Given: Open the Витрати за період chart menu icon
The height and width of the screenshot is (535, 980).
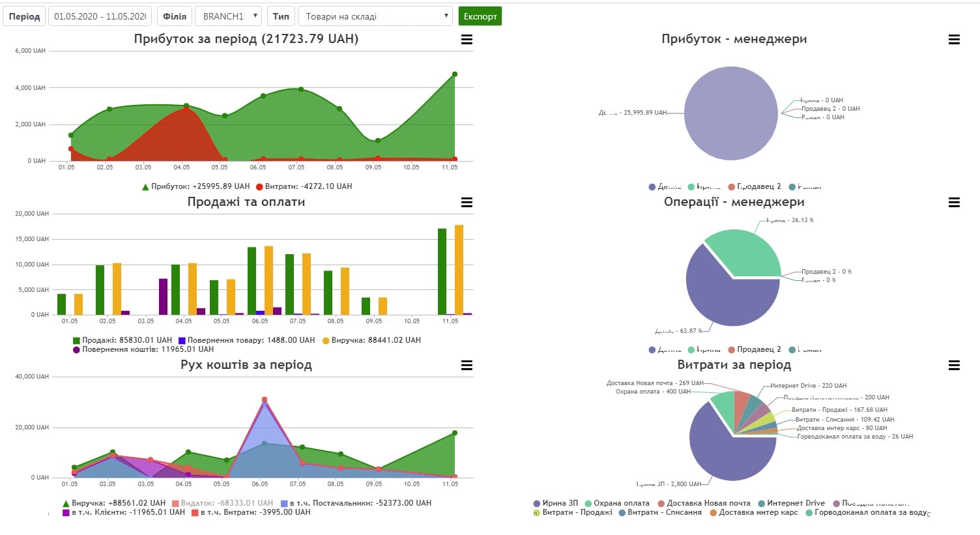Looking at the screenshot, I should [954, 366].
